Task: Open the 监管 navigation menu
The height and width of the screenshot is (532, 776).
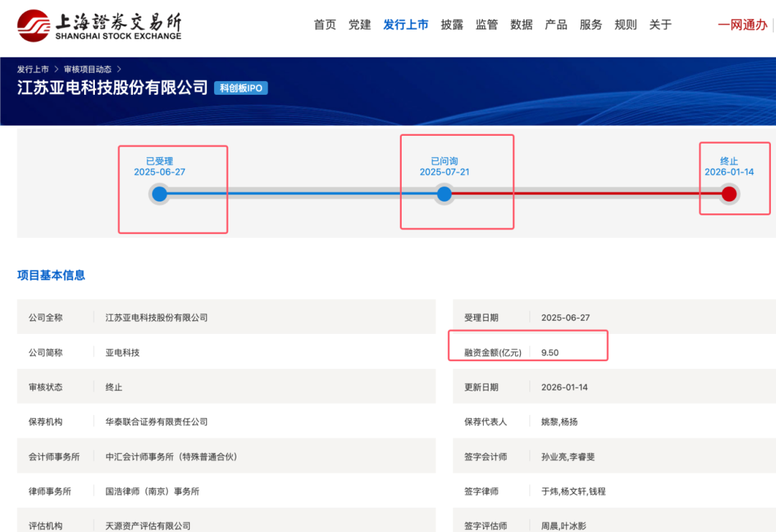Action: click(486, 24)
